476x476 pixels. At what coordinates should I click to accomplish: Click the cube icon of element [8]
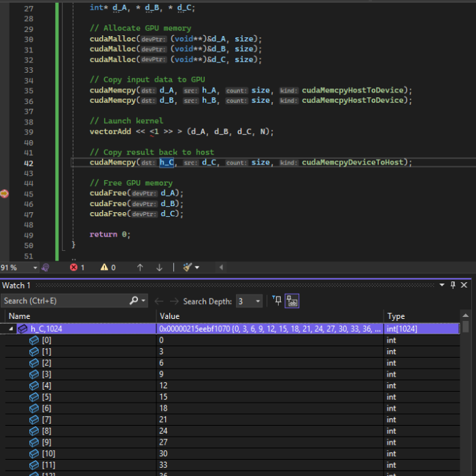(x=34, y=430)
